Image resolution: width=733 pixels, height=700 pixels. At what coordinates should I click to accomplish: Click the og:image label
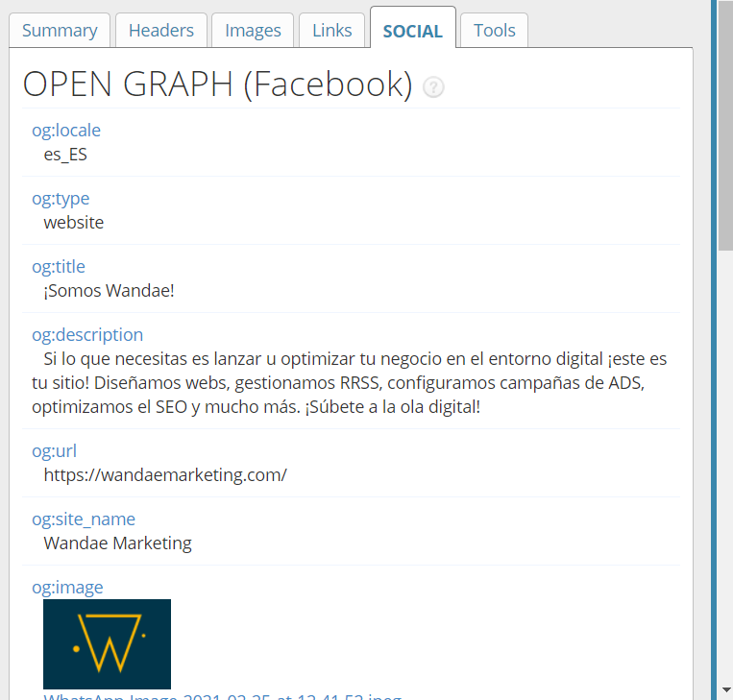point(67,588)
